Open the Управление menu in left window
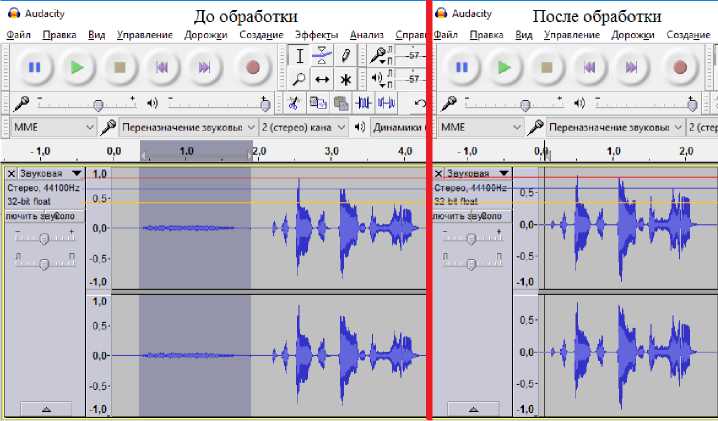The image size is (718, 421). click(x=144, y=35)
